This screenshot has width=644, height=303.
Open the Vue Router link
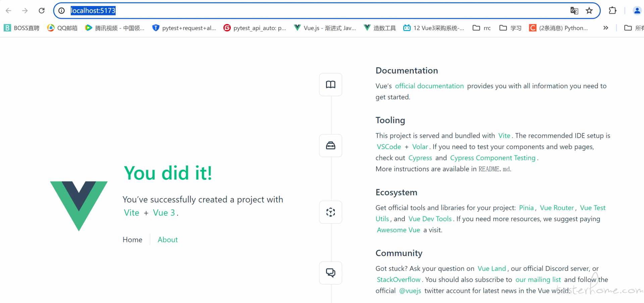557,208
